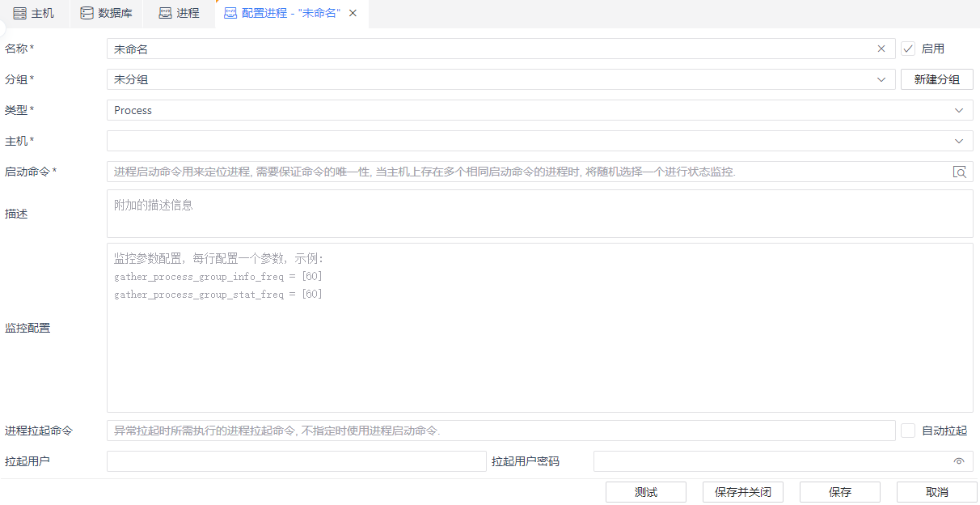Click the 启动命令 * label
Screen dimensions: 980x505
(x=31, y=172)
